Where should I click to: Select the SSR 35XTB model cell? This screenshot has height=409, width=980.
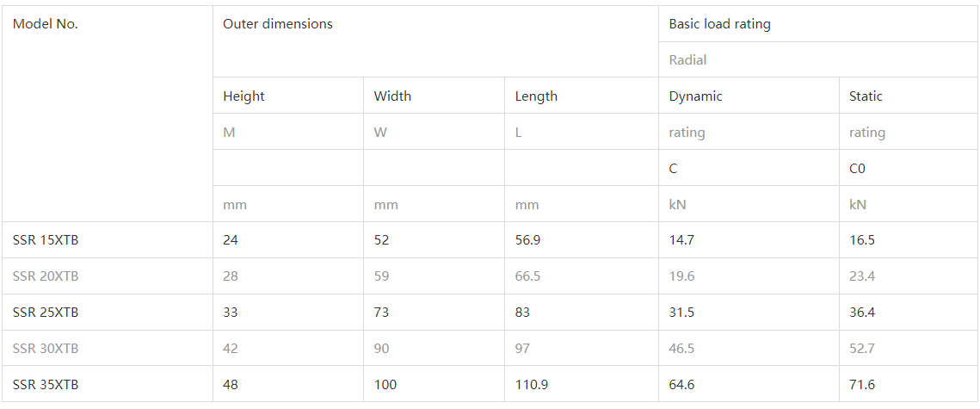pos(46,385)
